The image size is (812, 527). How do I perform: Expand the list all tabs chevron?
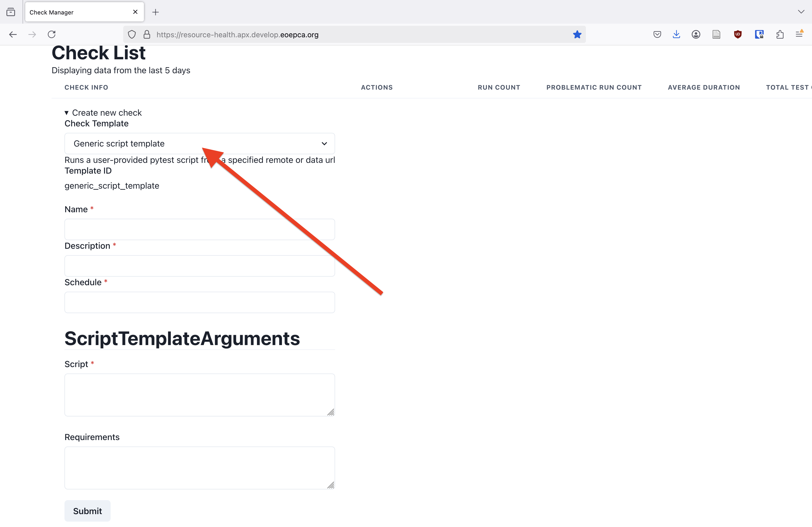coord(801,12)
